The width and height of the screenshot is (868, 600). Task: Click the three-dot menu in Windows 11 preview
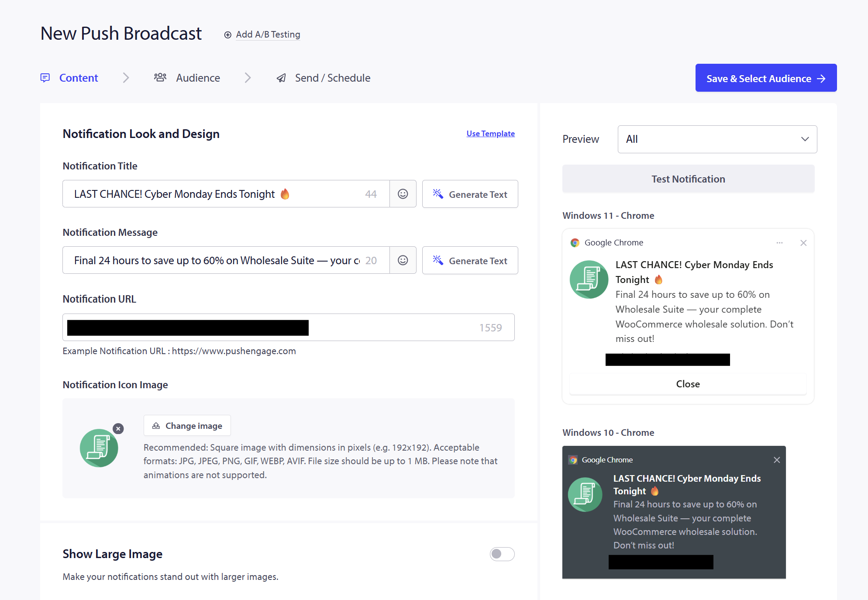click(x=779, y=243)
